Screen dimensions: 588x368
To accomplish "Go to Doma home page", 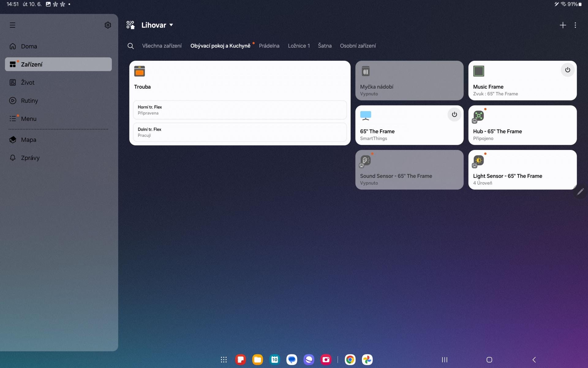I will pos(58,46).
